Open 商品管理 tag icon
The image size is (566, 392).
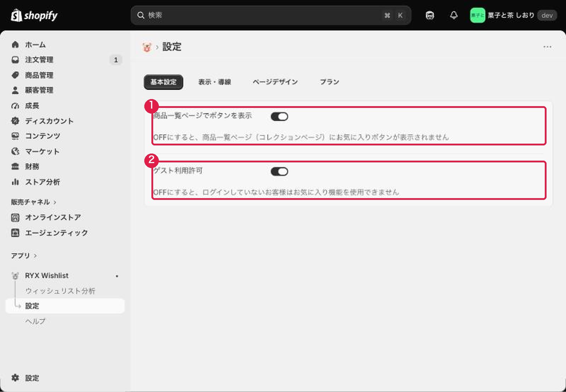[x=15, y=75]
